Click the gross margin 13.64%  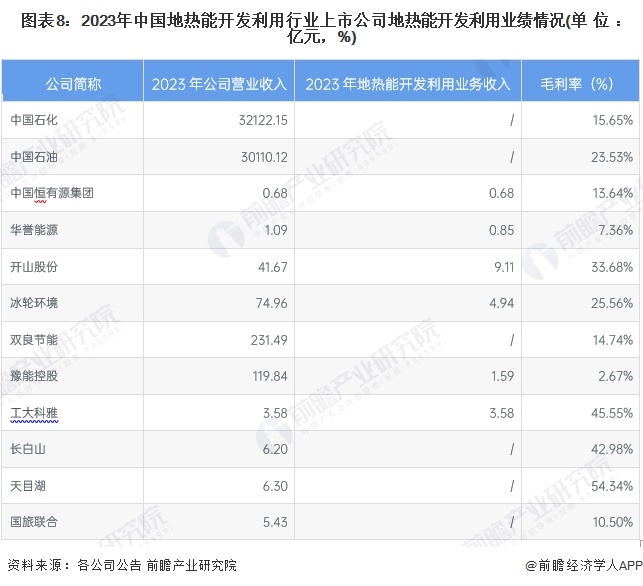[613, 193]
